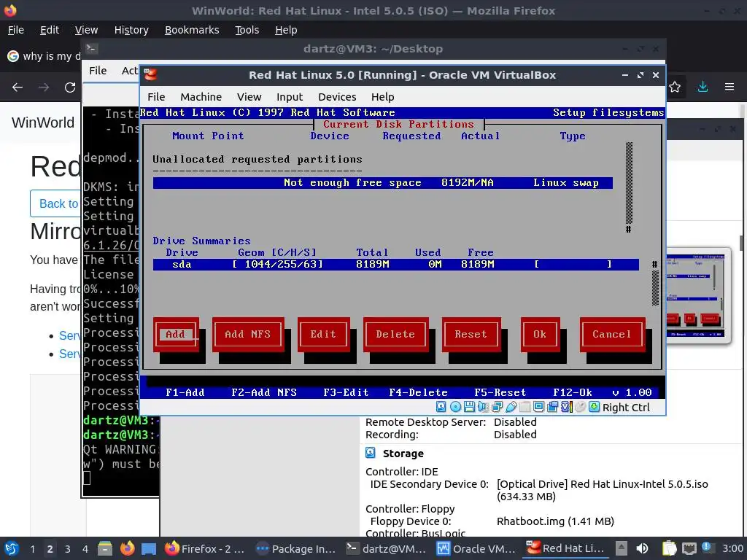The width and height of the screenshot is (747, 560).
Task: Click the Storage section header in VirtualBox Manager
Action: coord(403,454)
